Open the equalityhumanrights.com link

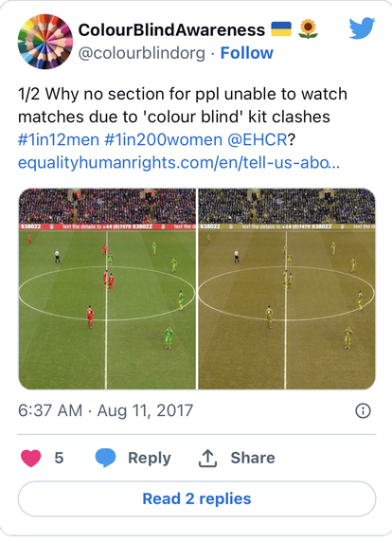point(179,163)
